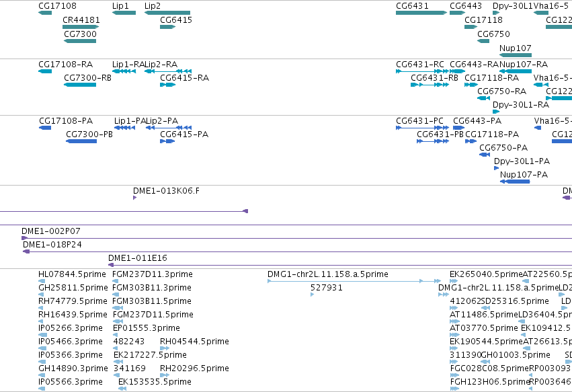Select the Lip2 gene label
The image size is (572, 392).
[x=153, y=6]
